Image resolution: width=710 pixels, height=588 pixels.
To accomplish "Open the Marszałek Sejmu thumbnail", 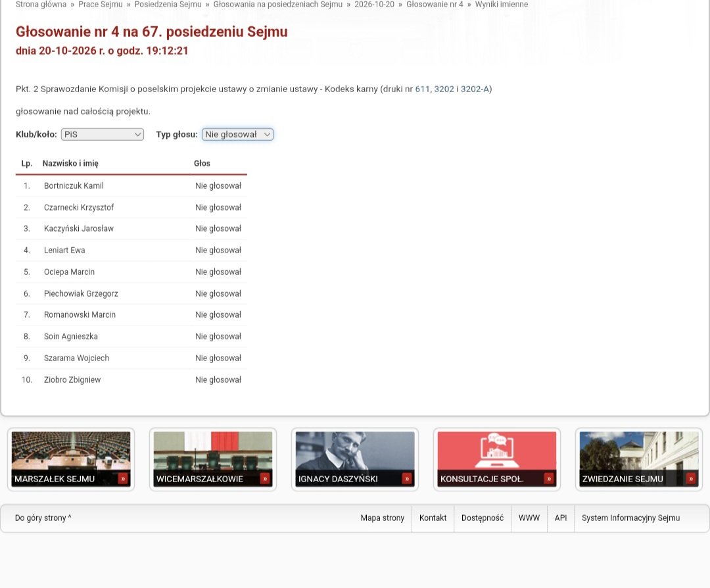I will click(x=71, y=459).
